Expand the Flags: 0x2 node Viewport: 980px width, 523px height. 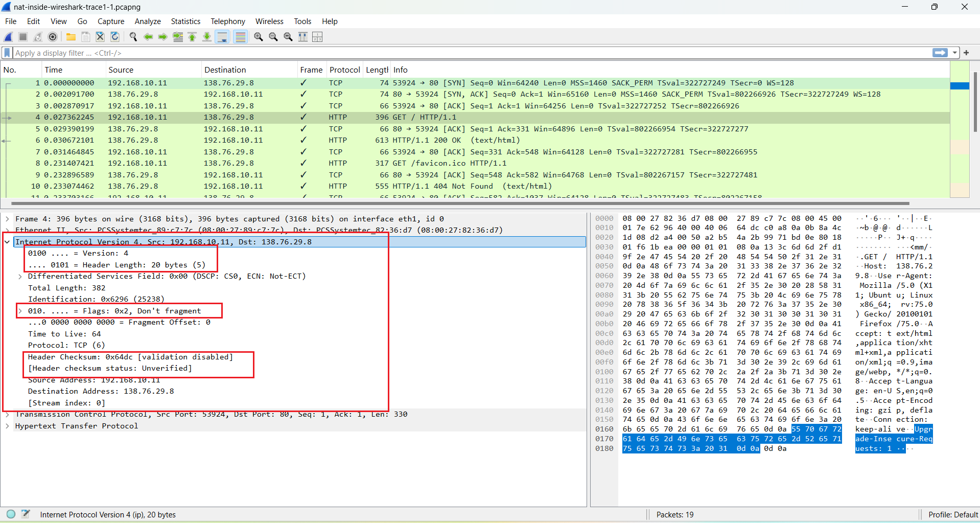pyautogui.click(x=20, y=311)
